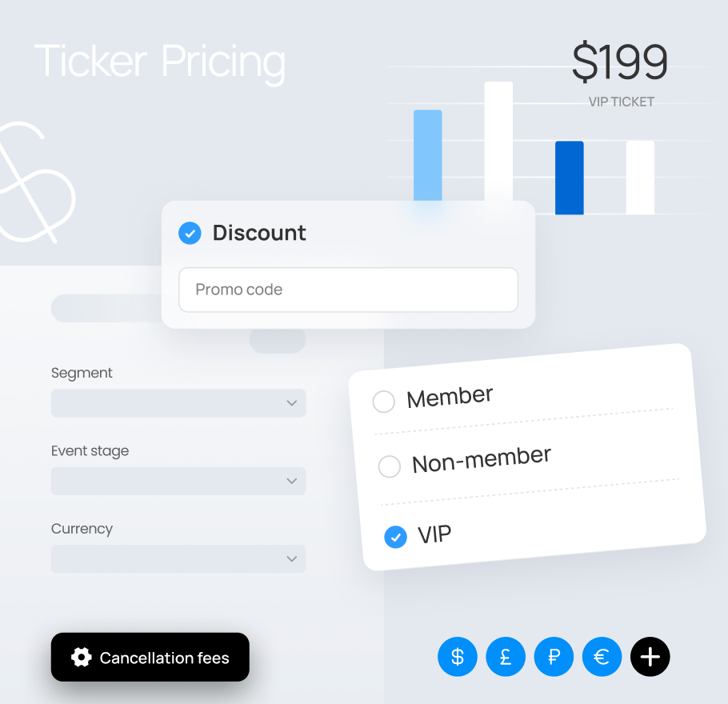Expand the Event stage dropdown
This screenshot has width=728, height=704.
pyautogui.click(x=178, y=481)
